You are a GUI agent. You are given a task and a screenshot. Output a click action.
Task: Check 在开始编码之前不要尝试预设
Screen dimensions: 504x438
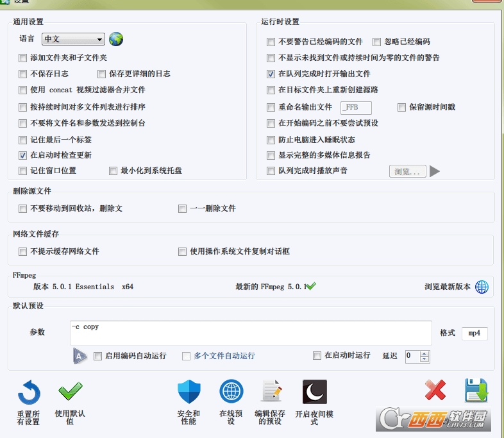[271, 123]
